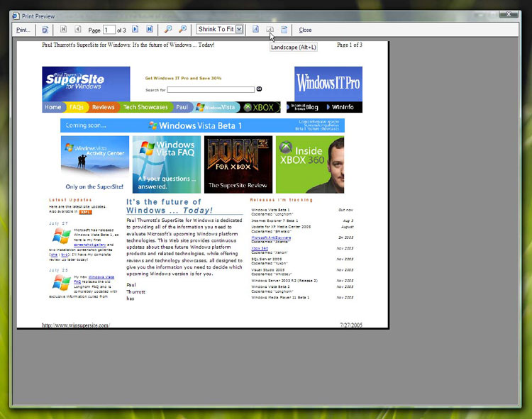Toggle headers and footers icon
This screenshot has width=532, height=419.
pyautogui.click(x=284, y=30)
